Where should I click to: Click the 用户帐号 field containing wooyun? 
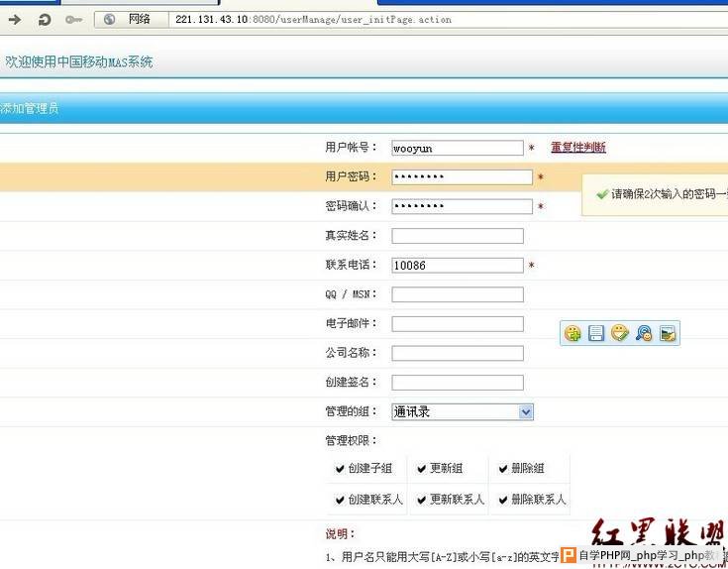(458, 148)
